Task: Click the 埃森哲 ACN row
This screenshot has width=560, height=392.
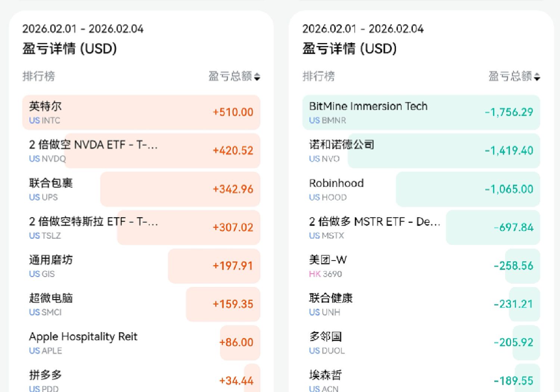Action: click(x=421, y=380)
